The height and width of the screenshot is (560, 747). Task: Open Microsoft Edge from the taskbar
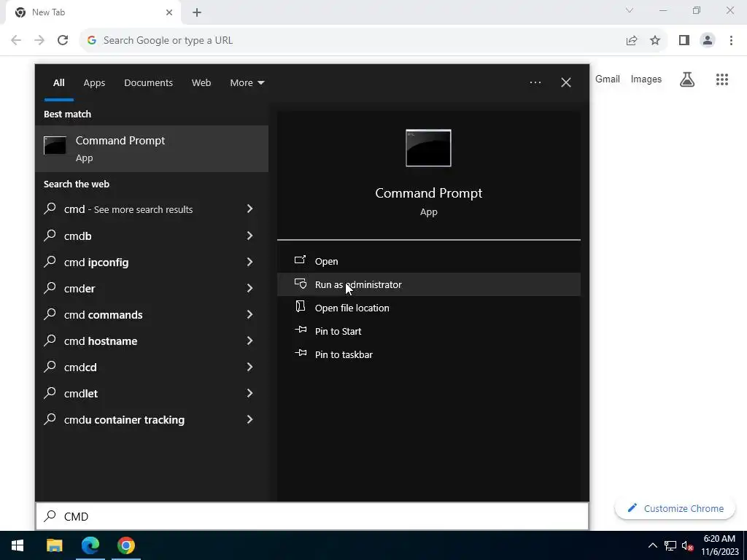pyautogui.click(x=90, y=545)
